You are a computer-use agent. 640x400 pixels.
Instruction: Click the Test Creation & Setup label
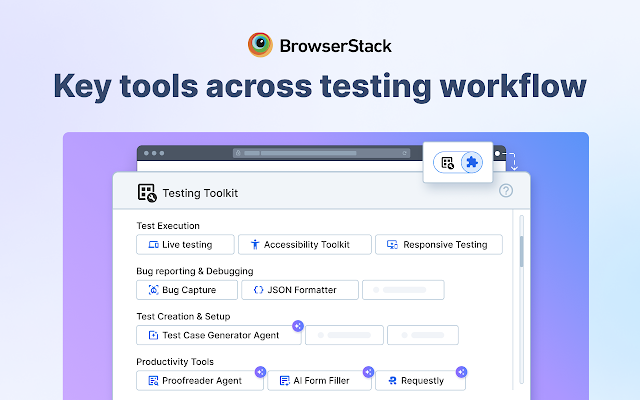pyautogui.click(x=183, y=316)
